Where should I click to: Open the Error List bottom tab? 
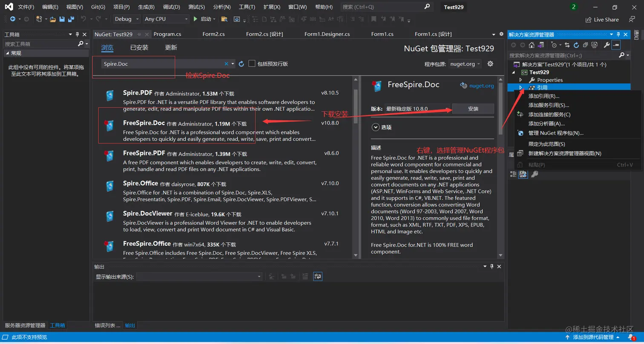[107, 325]
